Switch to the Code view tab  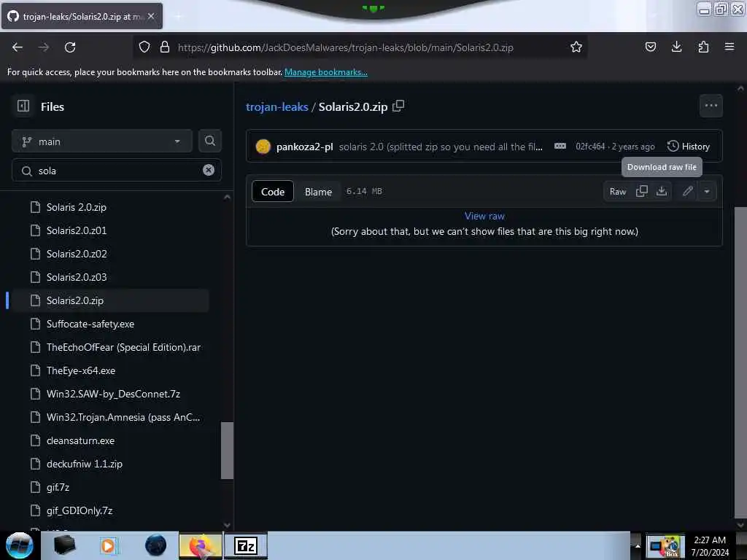tap(273, 192)
